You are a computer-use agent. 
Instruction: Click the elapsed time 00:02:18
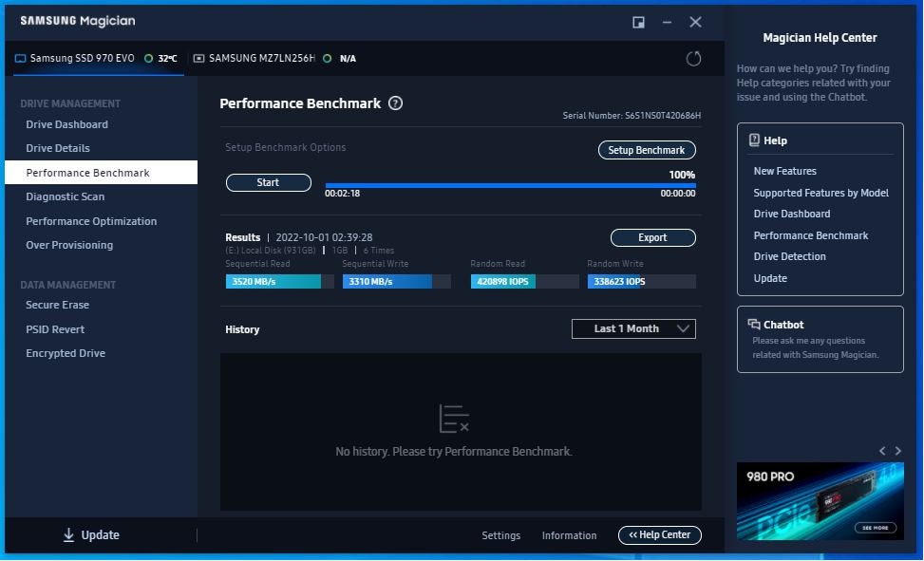343,194
